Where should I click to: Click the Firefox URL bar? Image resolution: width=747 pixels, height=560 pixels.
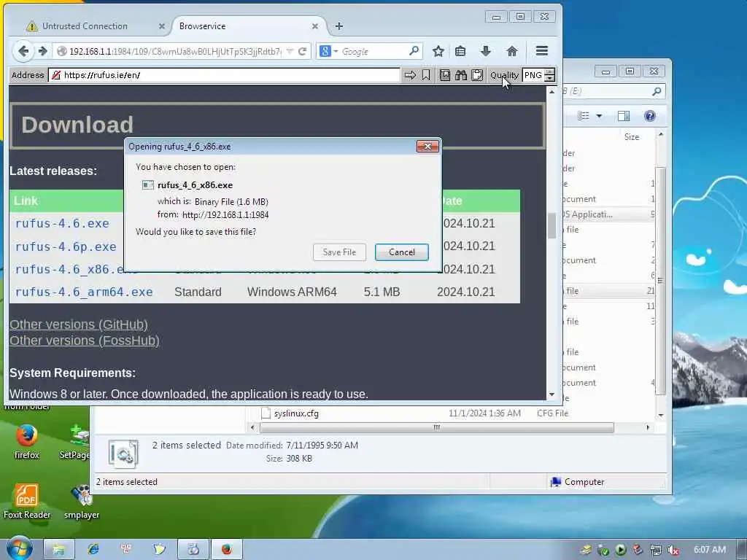pos(175,52)
